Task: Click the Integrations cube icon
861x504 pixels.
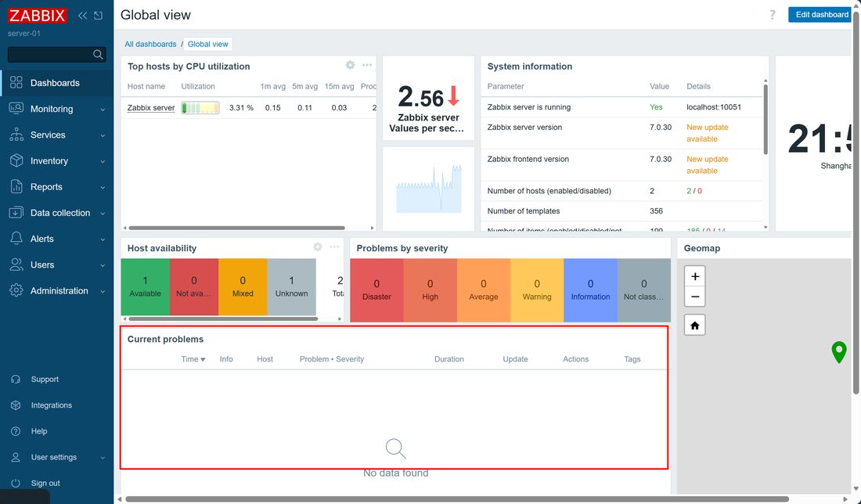Action: (16, 405)
